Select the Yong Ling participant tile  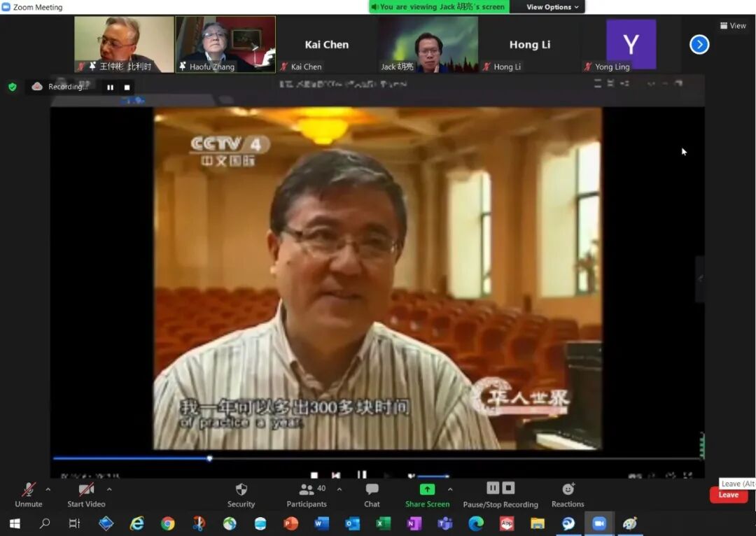pos(631,44)
